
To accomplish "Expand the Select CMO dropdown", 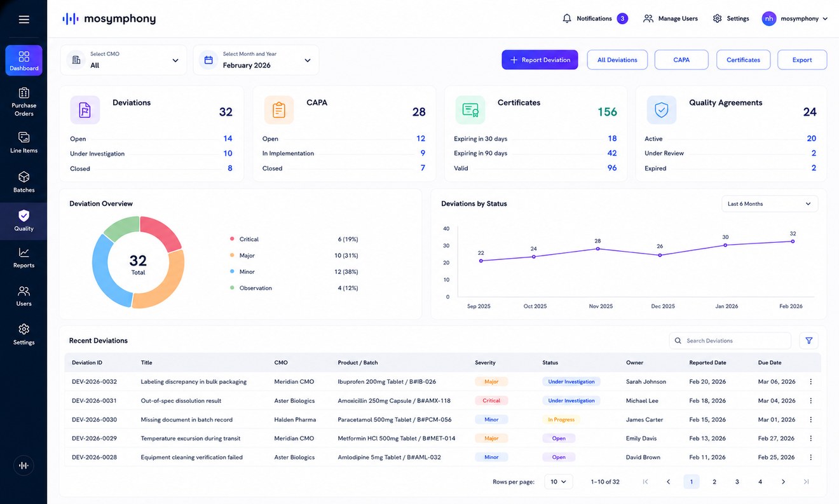I will [x=124, y=60].
